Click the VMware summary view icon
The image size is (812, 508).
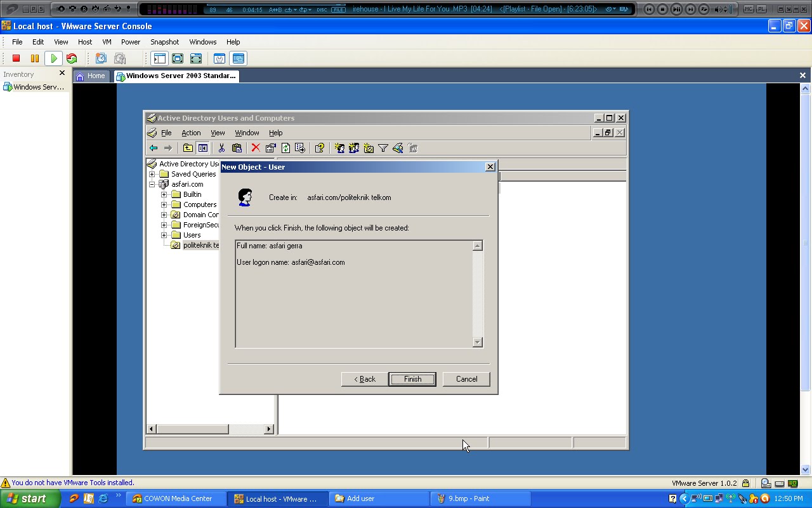pyautogui.click(x=219, y=58)
